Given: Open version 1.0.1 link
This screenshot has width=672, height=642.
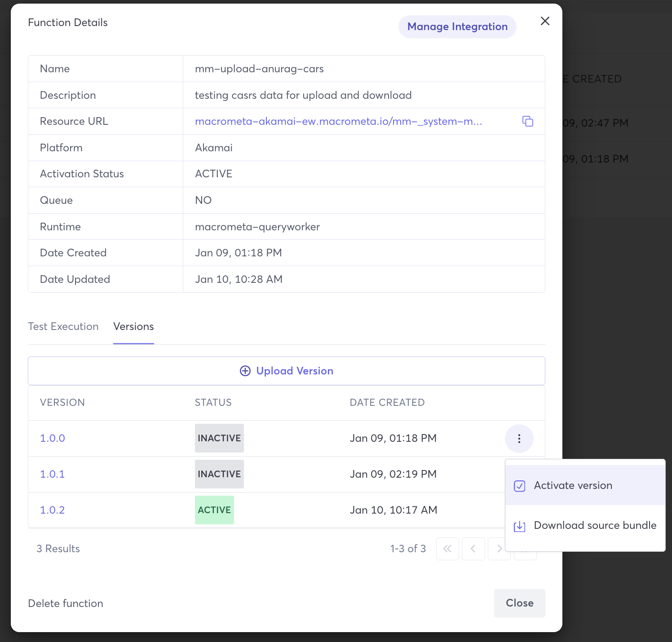Looking at the screenshot, I should tap(53, 474).
